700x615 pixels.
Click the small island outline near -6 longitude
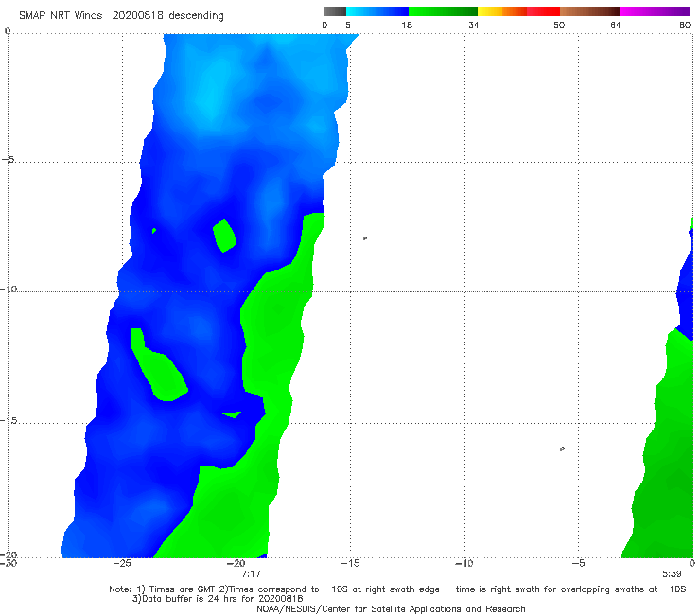(562, 448)
